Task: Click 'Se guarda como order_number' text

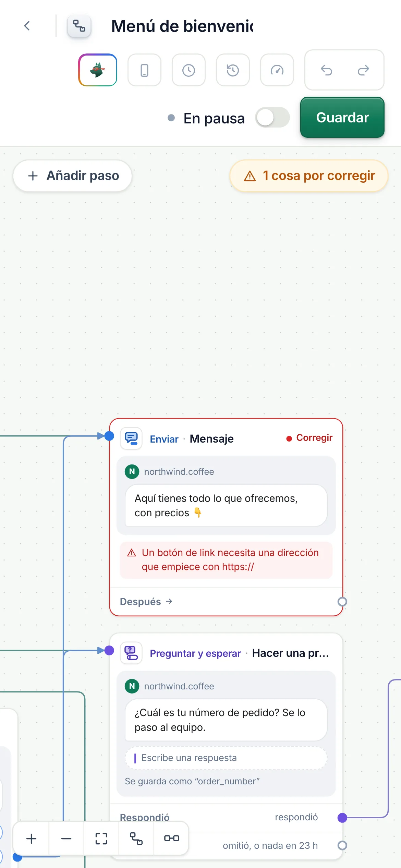Action: point(192,781)
